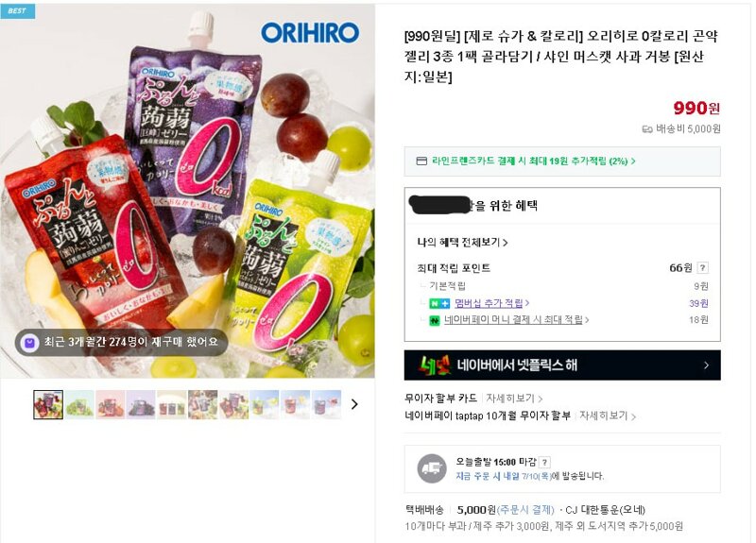Expand 나의 혜택 전체보기
Screen dimensions: 756x543
pos(462,243)
